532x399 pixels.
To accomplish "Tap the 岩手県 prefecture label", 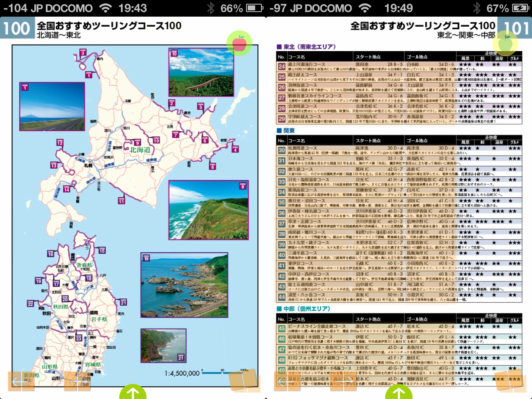I will pos(99,319).
